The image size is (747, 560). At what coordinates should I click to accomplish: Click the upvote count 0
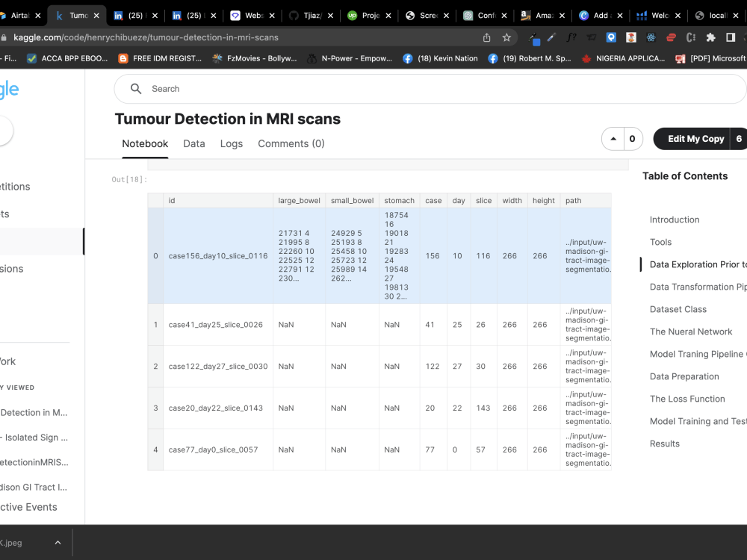pyautogui.click(x=632, y=139)
